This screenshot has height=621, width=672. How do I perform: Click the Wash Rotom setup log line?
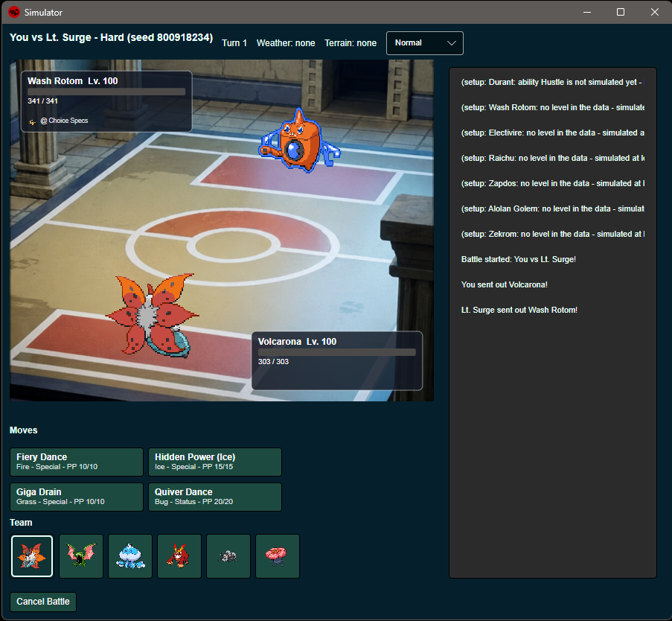coord(553,107)
